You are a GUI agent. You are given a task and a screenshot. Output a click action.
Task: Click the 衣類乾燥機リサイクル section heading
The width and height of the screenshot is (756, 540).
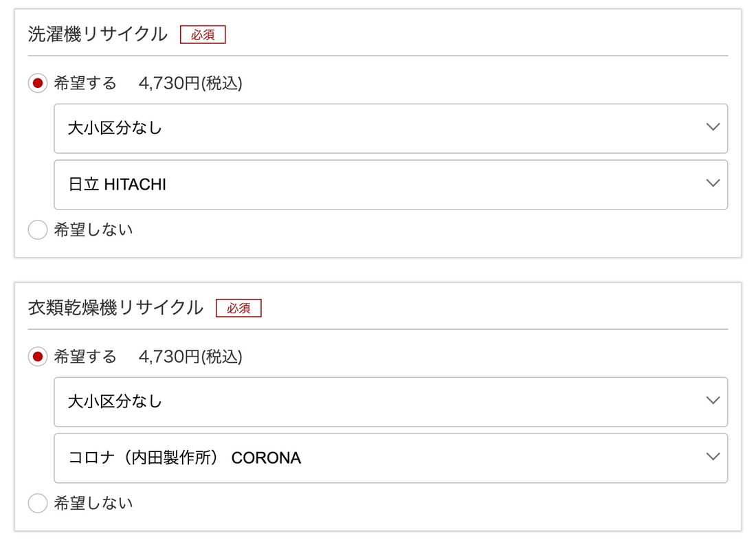point(115,308)
